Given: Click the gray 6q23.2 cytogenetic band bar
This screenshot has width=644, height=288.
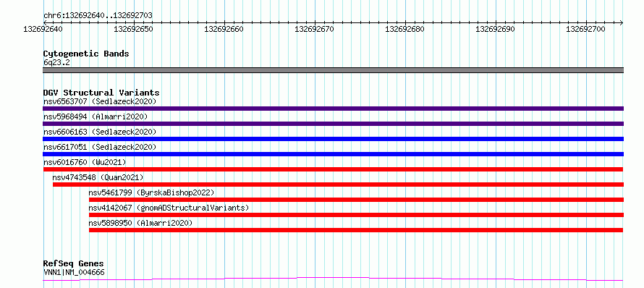Looking at the screenshot, I should pyautogui.click(x=333, y=70).
